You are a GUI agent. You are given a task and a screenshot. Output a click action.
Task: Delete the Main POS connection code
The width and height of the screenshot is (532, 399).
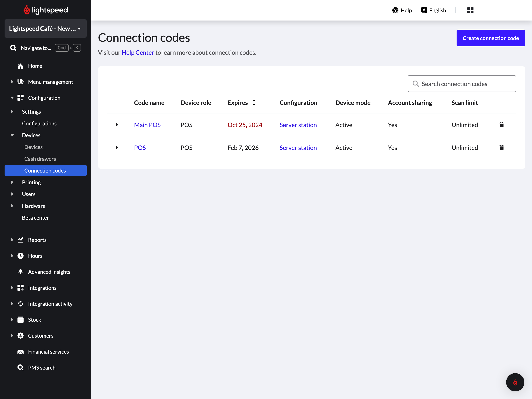(501, 125)
